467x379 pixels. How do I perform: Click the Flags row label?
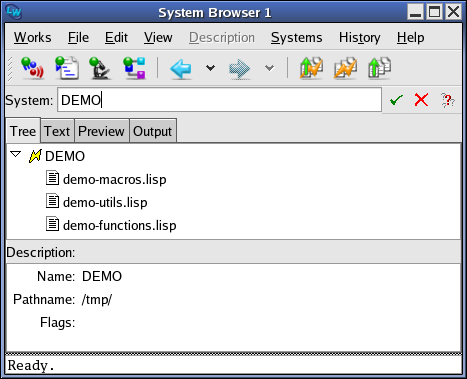57,323
